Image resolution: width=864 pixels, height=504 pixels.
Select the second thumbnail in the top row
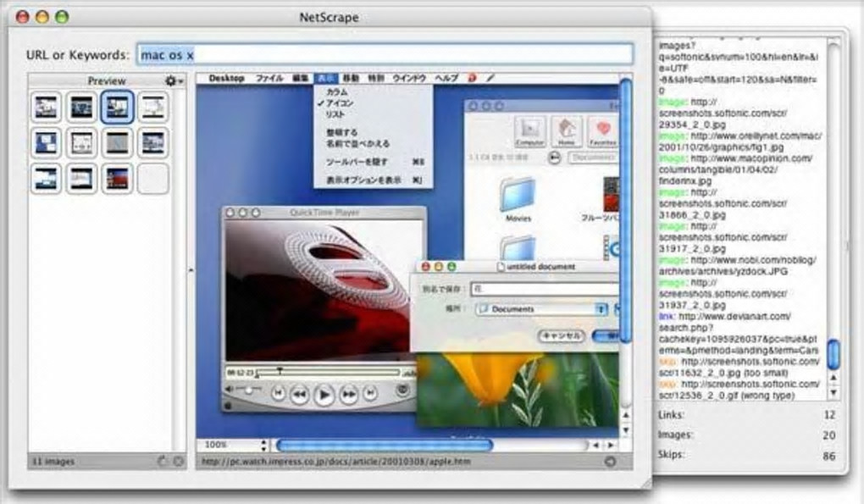tap(81, 107)
